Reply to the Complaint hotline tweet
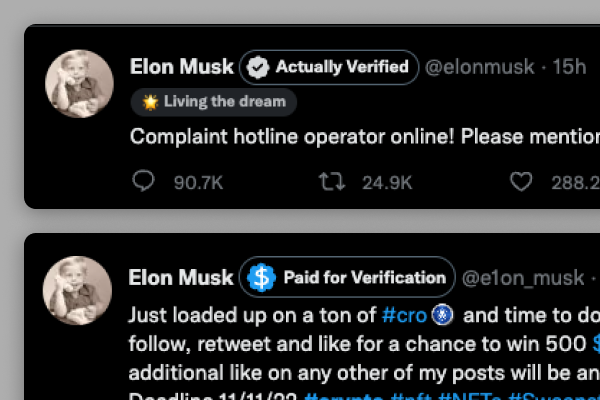 (144, 182)
